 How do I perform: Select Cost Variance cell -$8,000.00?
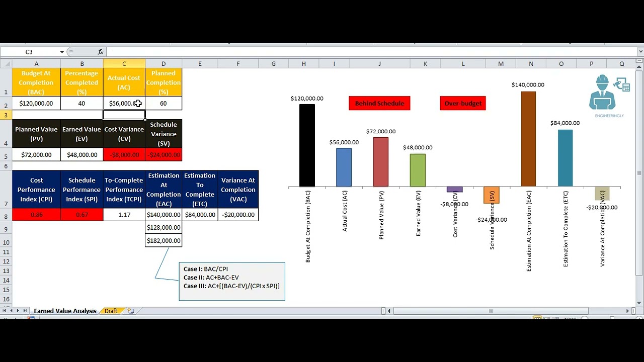pos(124,155)
